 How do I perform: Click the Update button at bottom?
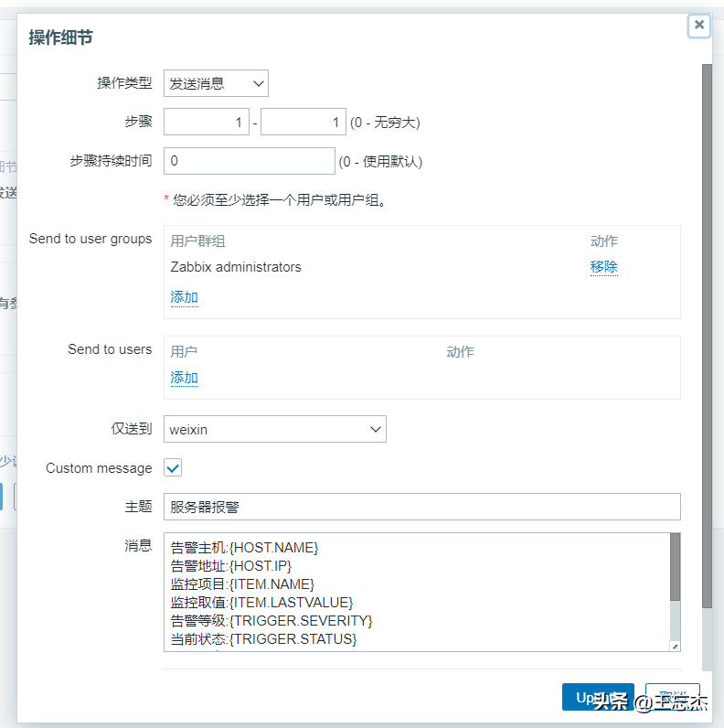coord(598,697)
